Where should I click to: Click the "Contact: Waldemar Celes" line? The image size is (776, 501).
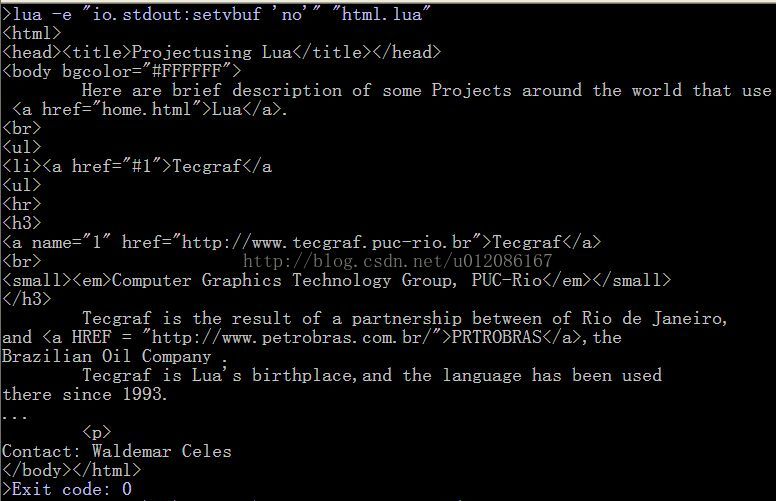(x=117, y=451)
